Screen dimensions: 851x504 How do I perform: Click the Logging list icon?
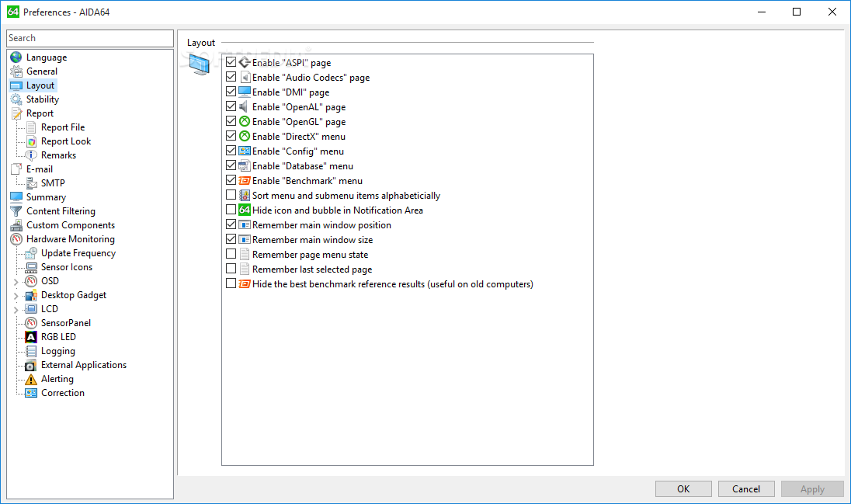(x=32, y=351)
